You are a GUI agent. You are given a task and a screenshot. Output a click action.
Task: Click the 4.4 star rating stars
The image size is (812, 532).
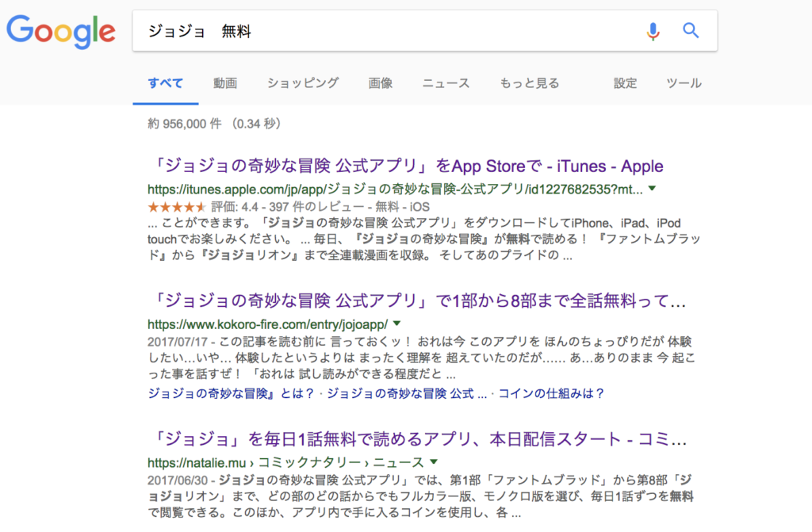click(x=177, y=207)
